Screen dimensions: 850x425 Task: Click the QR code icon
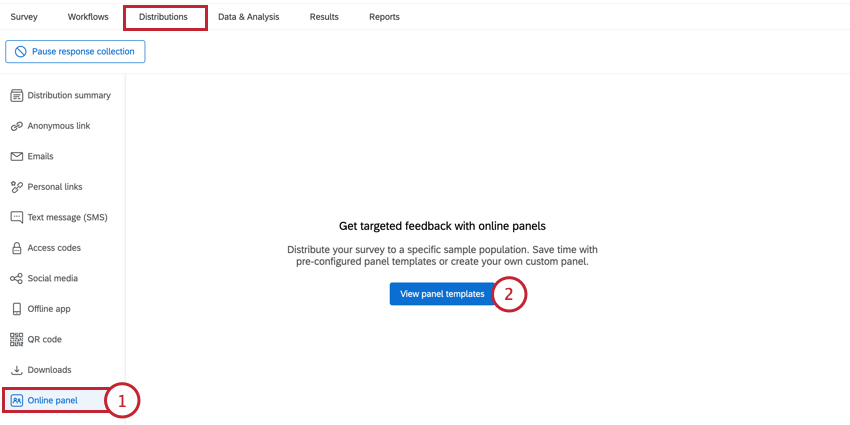pos(17,339)
